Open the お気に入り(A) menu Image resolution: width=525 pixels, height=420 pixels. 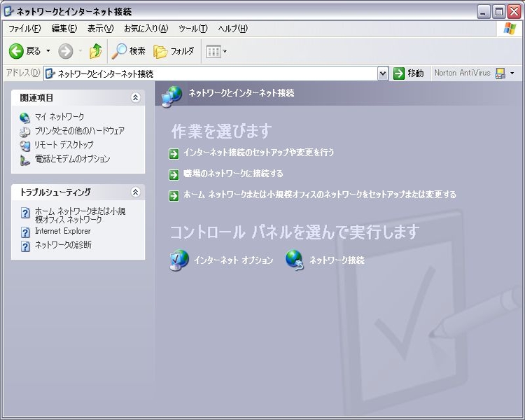(146, 29)
